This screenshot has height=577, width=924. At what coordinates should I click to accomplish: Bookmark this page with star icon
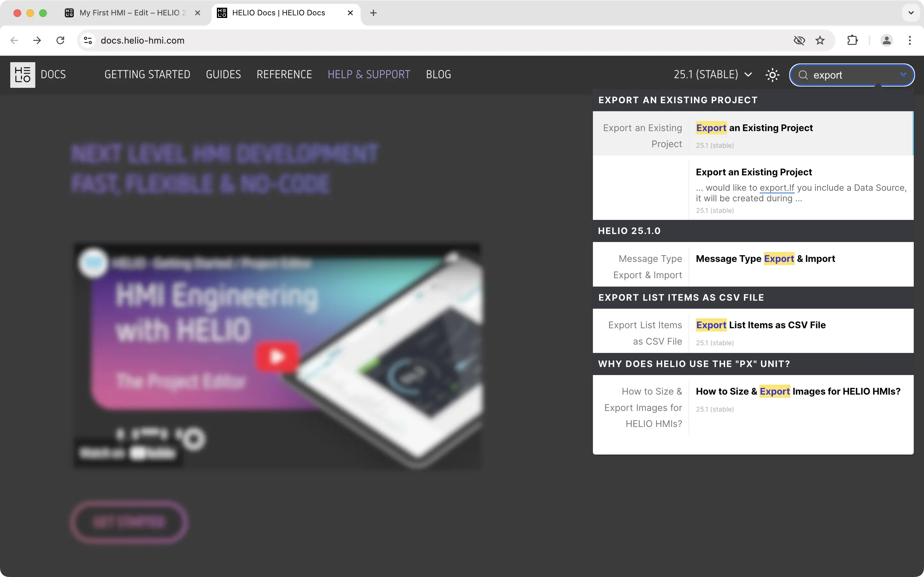click(x=820, y=40)
